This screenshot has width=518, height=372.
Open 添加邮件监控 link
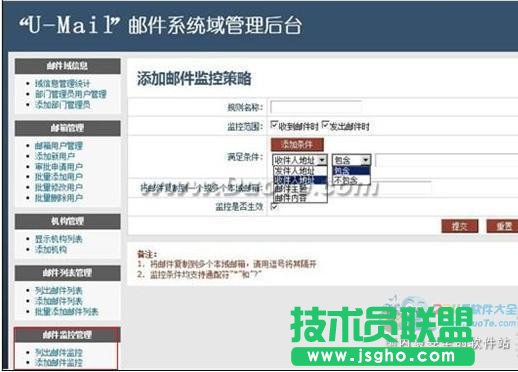click(x=59, y=362)
